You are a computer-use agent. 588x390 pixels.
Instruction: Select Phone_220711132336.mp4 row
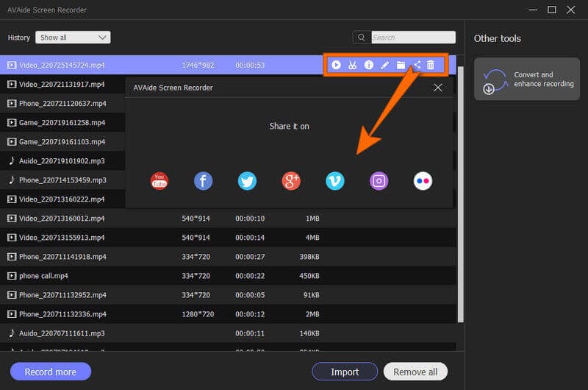pyautogui.click(x=228, y=313)
